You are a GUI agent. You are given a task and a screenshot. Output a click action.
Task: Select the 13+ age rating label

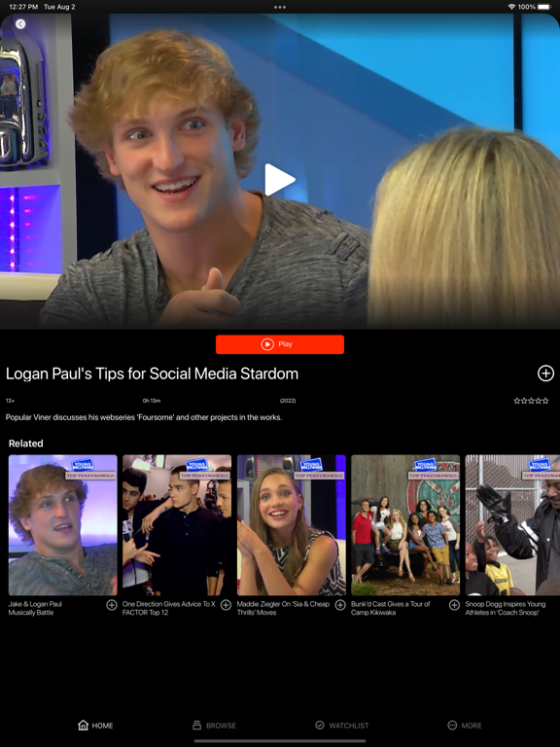point(10,401)
